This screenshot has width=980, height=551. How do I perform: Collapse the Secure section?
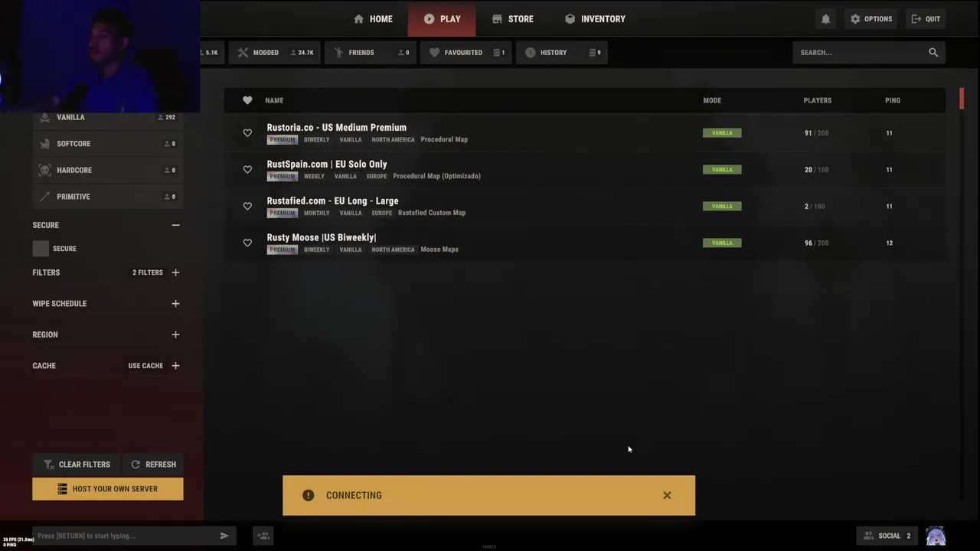click(175, 225)
